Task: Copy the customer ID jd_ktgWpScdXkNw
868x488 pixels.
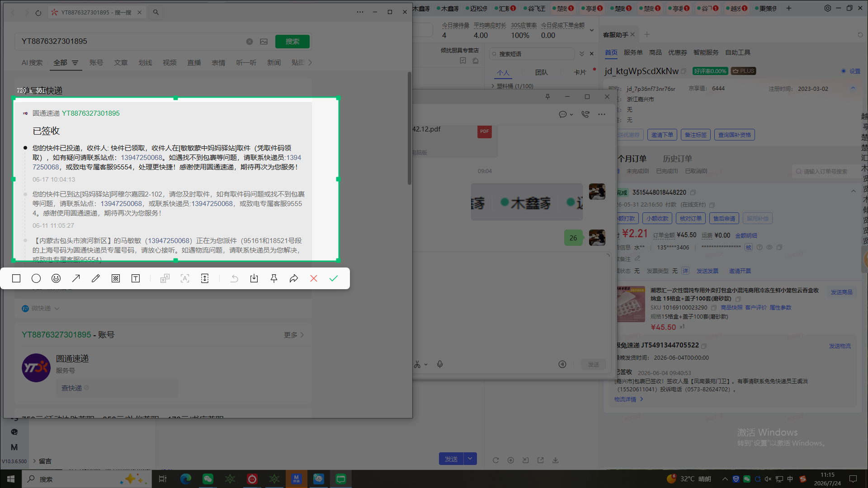Action: tap(684, 71)
